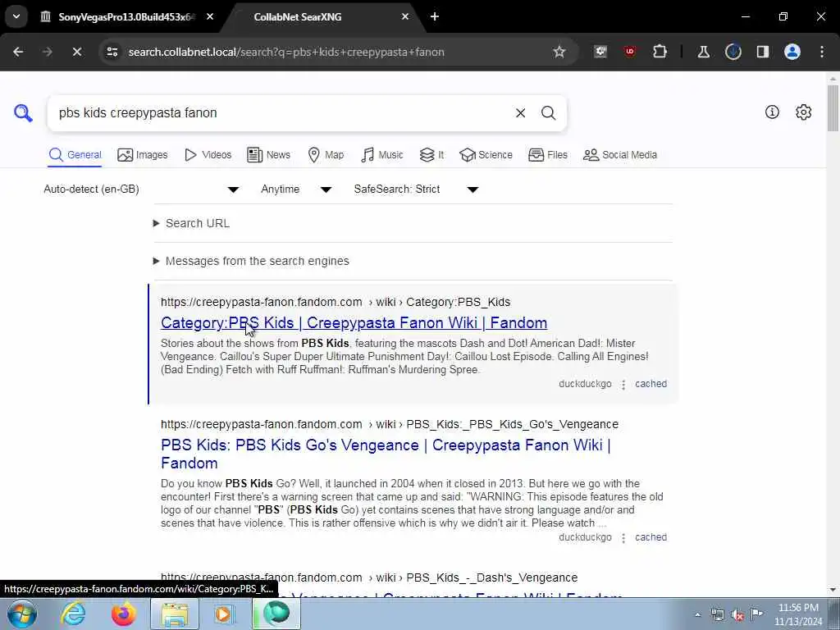Switch to Music category
The height and width of the screenshot is (630, 840).
pyautogui.click(x=381, y=155)
